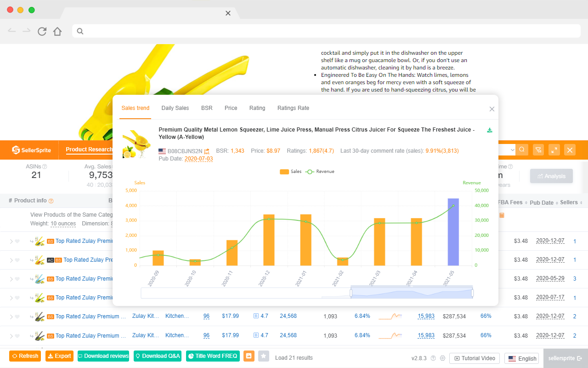Switch to the Daily Sales tab

point(175,108)
